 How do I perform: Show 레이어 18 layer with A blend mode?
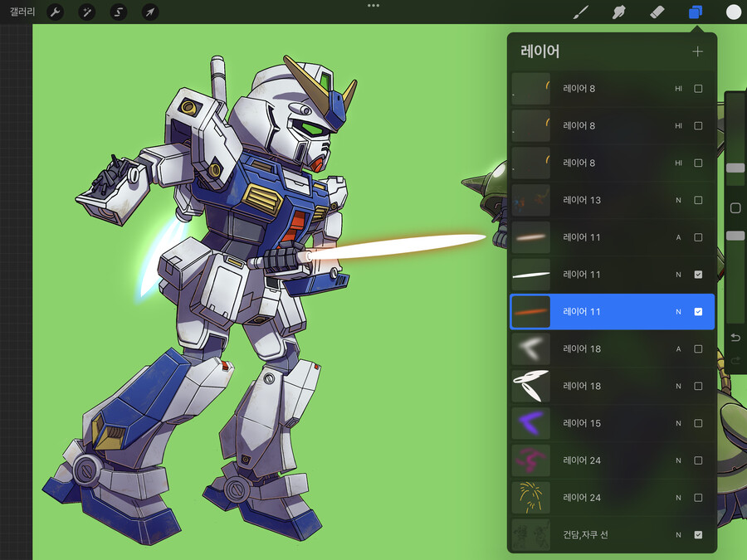pos(698,349)
